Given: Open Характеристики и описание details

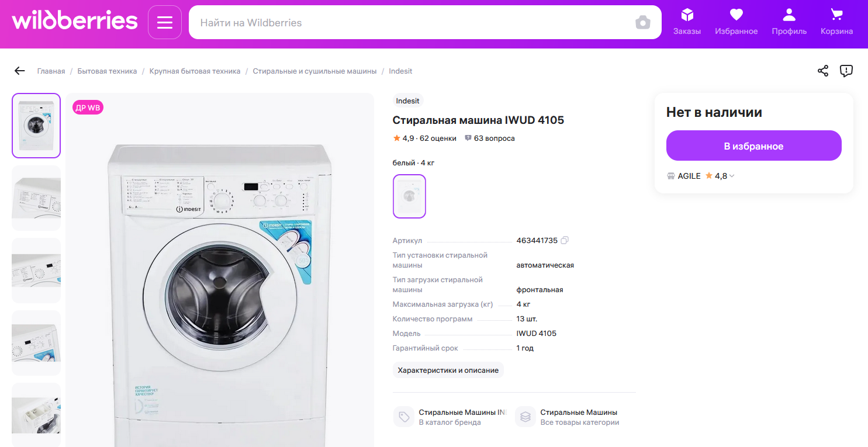Looking at the screenshot, I should pyautogui.click(x=448, y=370).
